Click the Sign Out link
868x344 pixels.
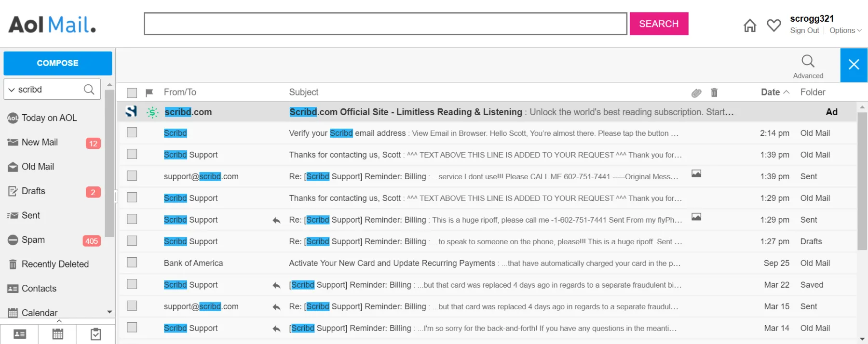(804, 30)
